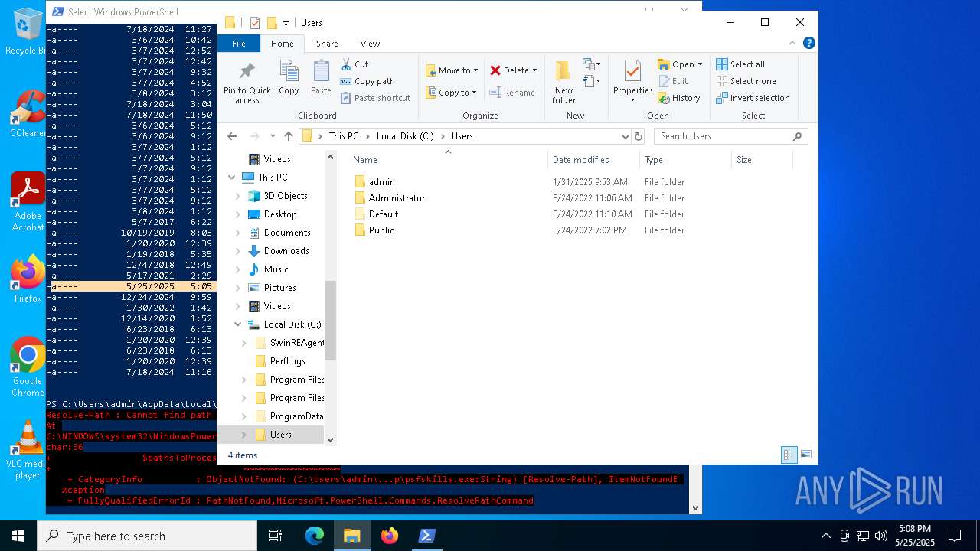Open Copy to dropdown
This screenshot has width=980, height=551.
[451, 93]
